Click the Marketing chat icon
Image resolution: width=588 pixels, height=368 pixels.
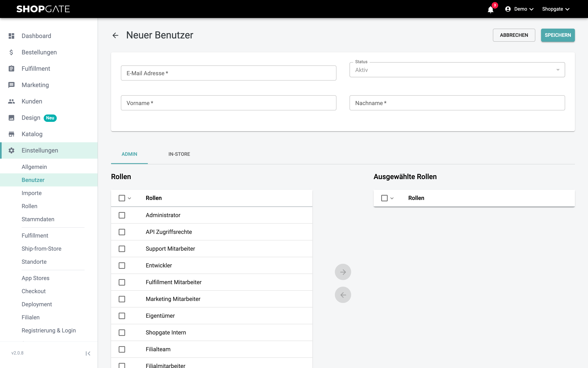coord(11,85)
